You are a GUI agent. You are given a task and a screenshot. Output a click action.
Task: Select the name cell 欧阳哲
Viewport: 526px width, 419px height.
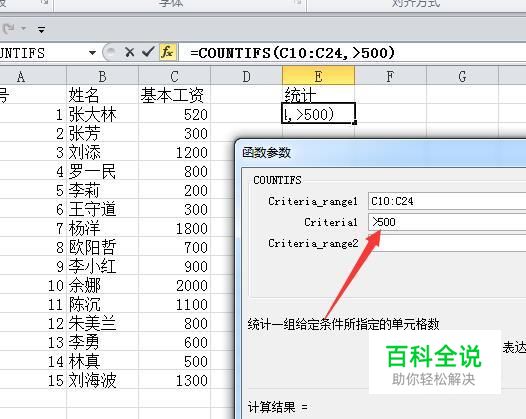tap(102, 247)
